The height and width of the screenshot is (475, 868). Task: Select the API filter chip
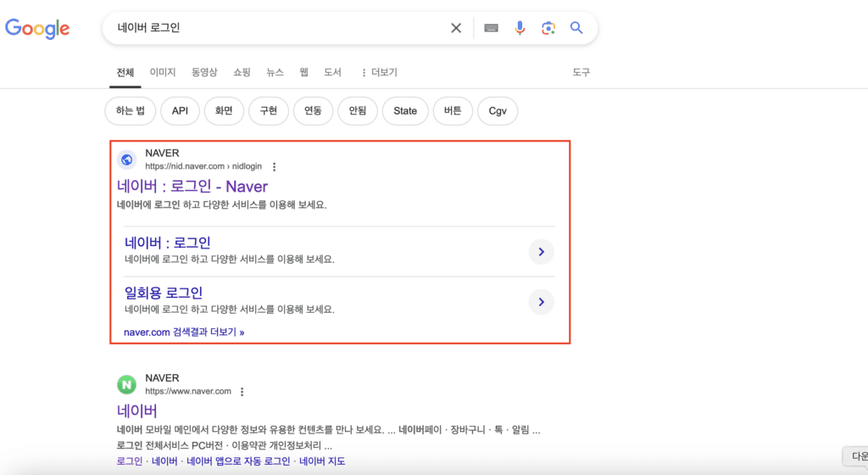[x=180, y=111]
